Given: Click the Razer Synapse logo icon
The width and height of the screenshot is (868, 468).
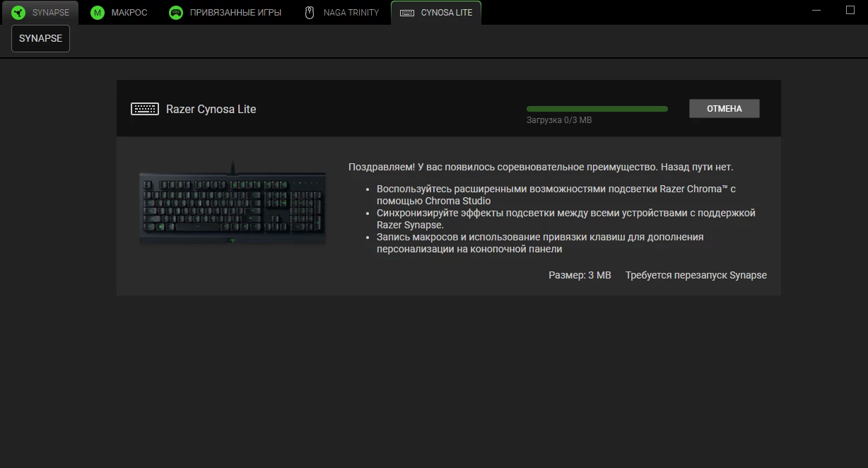Looking at the screenshot, I should 18,13.
